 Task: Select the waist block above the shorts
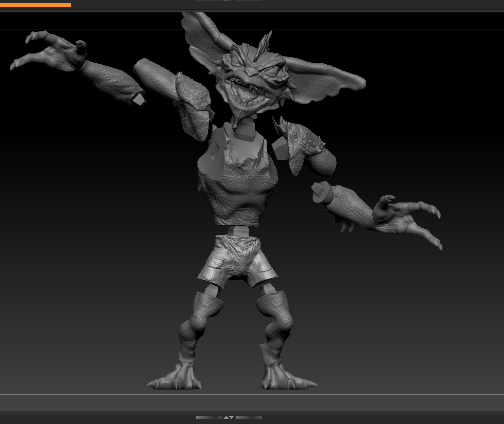(x=237, y=231)
